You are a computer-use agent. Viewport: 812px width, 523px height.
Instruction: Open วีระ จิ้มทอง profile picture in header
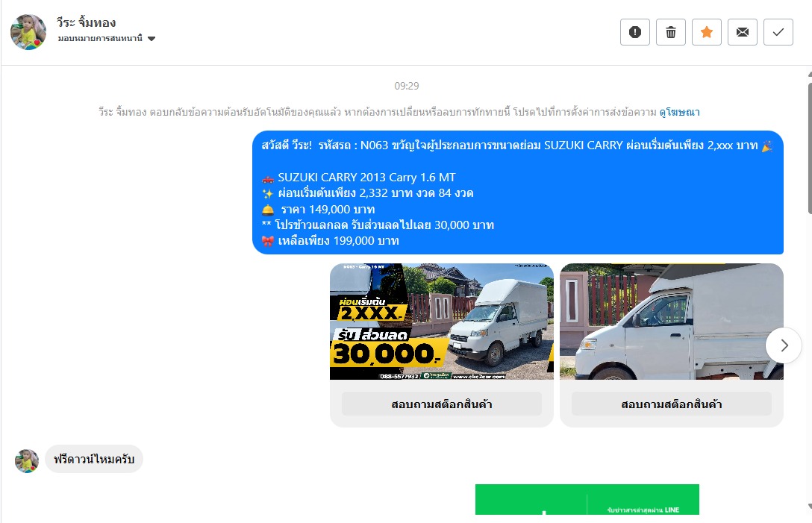(x=28, y=32)
